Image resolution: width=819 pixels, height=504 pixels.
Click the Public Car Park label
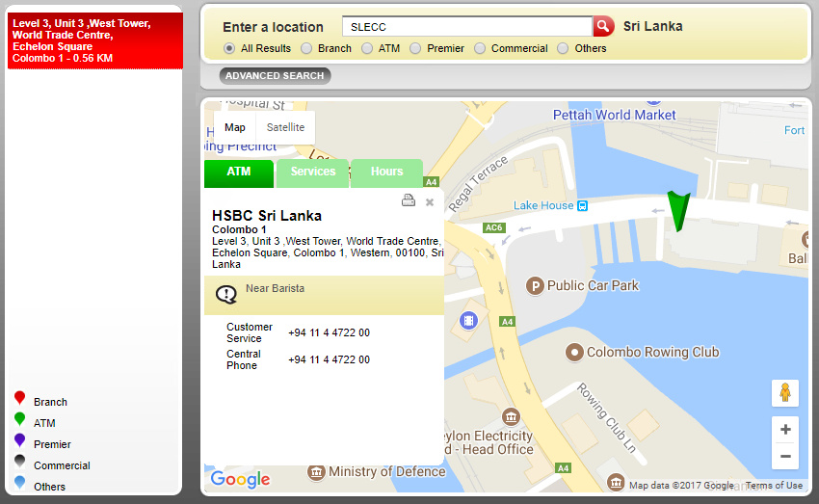(x=593, y=285)
